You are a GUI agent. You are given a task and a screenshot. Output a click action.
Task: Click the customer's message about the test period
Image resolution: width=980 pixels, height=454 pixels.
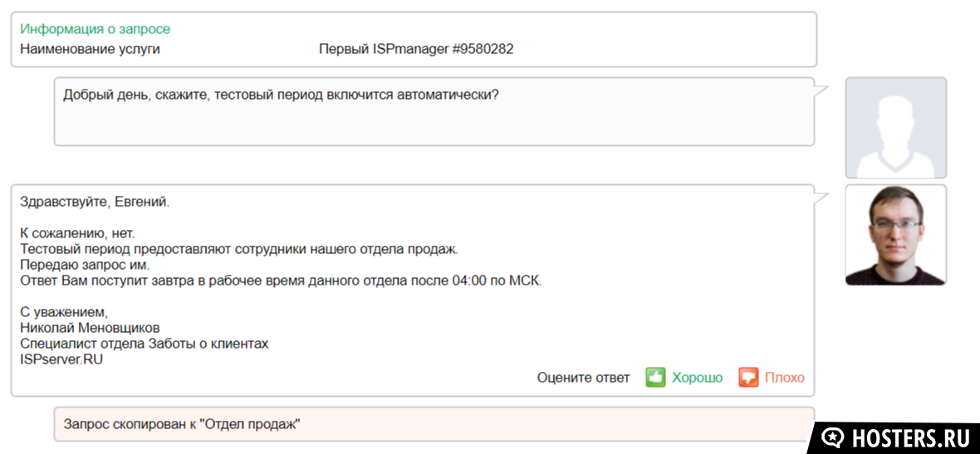click(x=281, y=95)
